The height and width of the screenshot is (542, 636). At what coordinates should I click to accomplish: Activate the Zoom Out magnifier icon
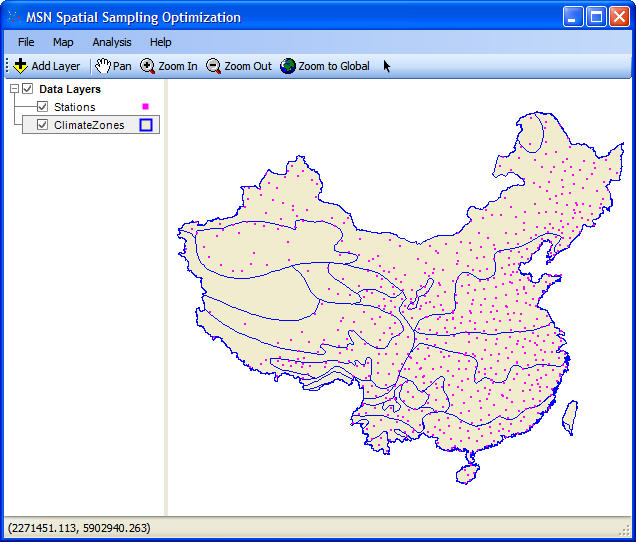click(213, 66)
